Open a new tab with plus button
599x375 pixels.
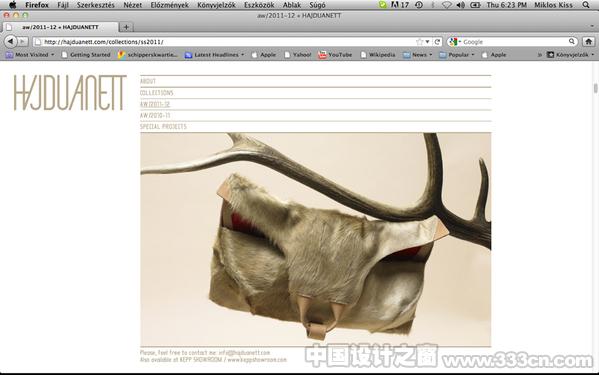(126, 27)
